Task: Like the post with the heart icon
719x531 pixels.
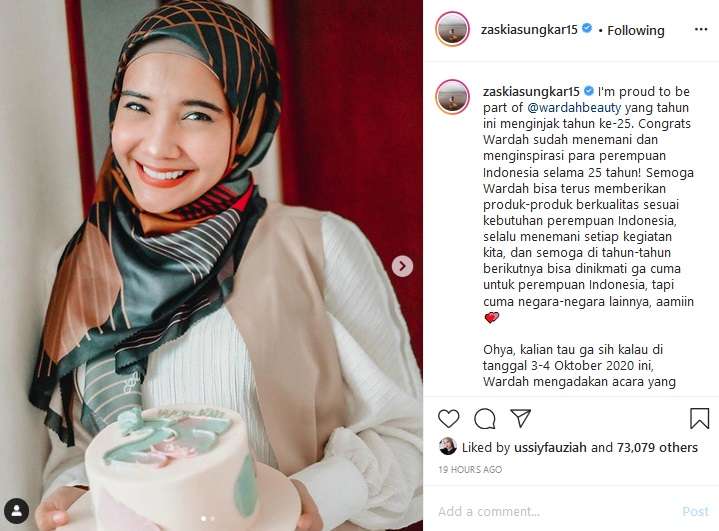Action: pyautogui.click(x=448, y=419)
